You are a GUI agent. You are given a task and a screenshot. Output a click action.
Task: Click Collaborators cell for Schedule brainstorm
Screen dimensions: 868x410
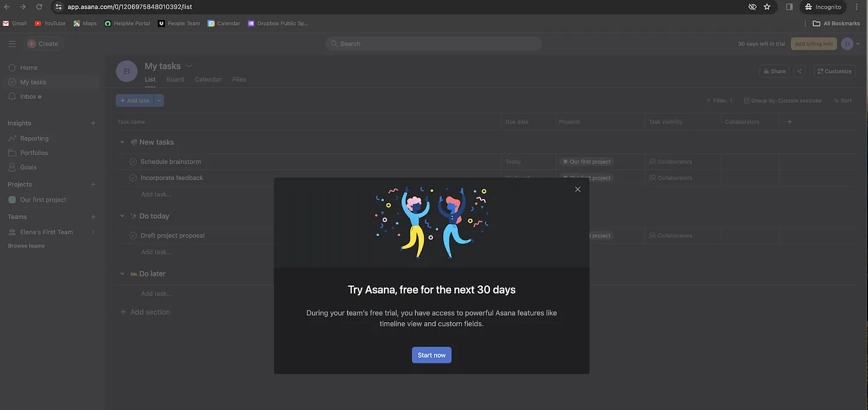point(683,162)
